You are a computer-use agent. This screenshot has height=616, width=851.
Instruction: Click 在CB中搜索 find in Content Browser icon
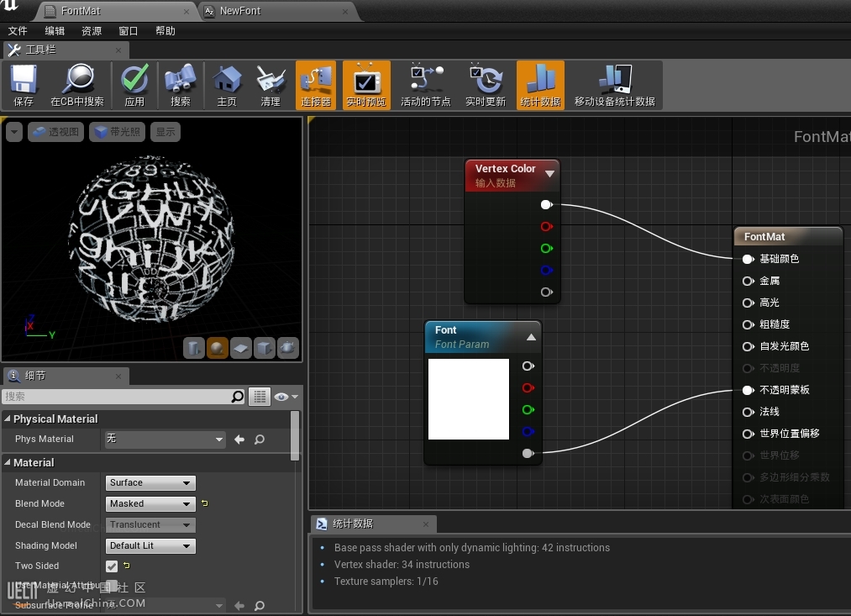[77, 85]
